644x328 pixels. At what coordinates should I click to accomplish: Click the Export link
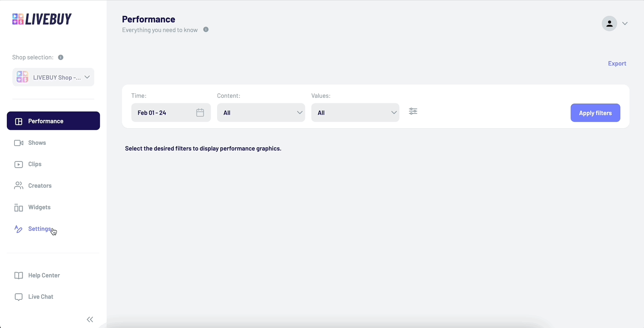[x=617, y=63]
